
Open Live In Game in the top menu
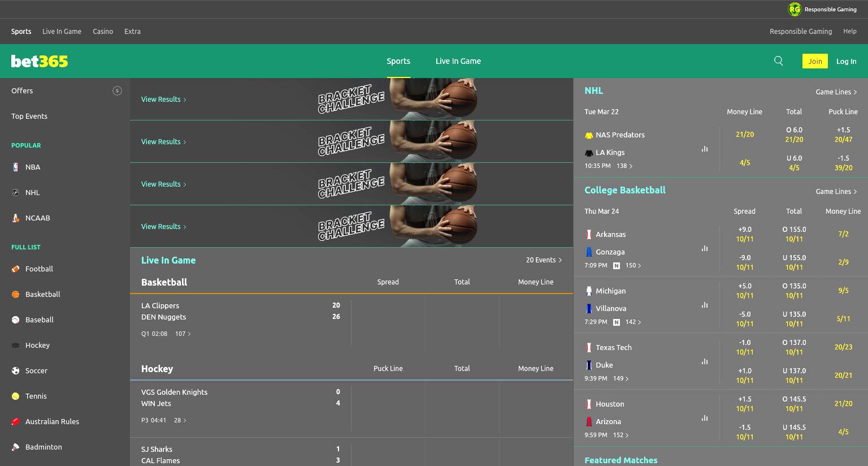click(62, 32)
